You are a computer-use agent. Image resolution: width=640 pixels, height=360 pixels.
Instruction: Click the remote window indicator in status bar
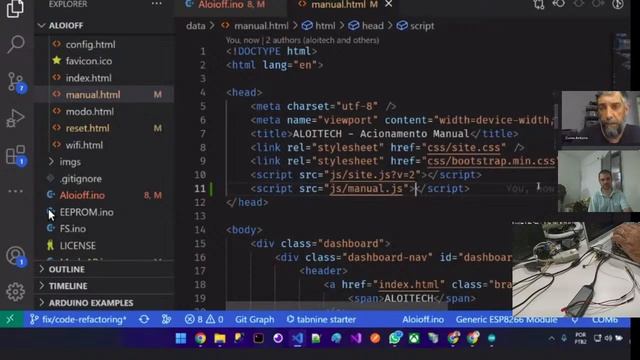10,319
